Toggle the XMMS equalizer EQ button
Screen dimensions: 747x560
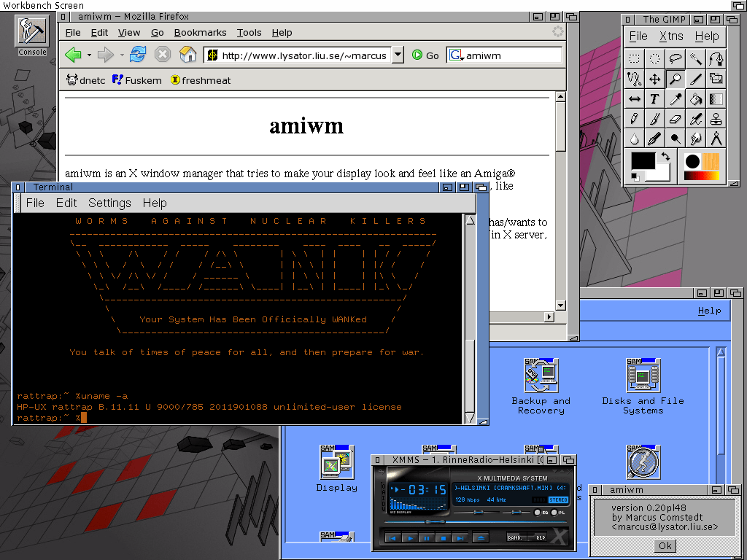[x=538, y=513]
